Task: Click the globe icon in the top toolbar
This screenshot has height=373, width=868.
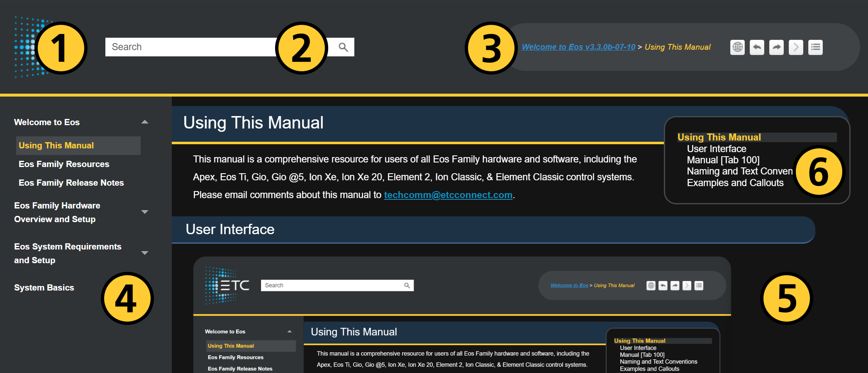Action: (737, 47)
